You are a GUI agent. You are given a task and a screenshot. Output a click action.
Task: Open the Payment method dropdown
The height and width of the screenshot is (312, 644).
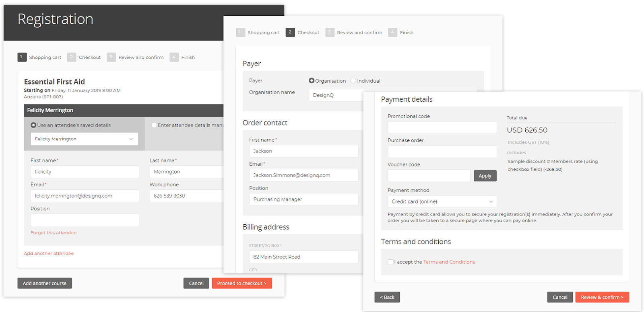coord(442,201)
